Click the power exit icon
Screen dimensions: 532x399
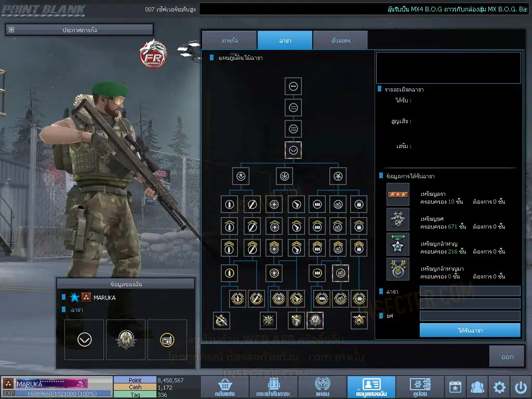521,387
